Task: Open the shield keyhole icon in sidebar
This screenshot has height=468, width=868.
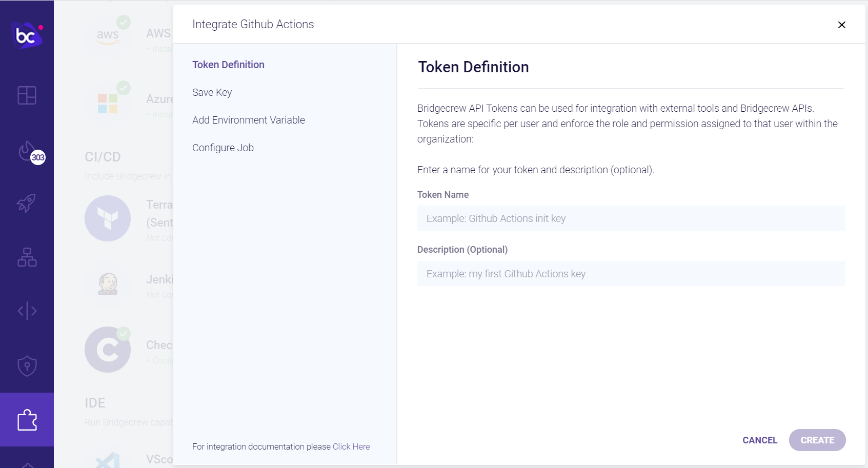Action: 27,366
